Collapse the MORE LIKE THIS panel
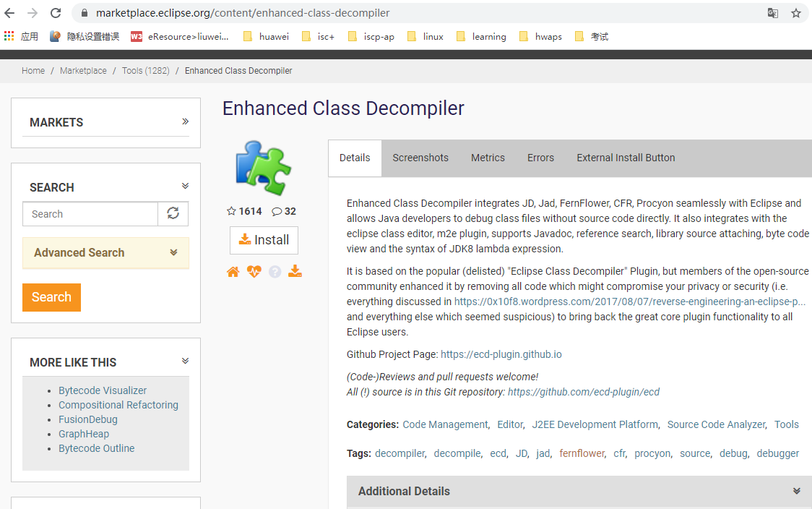The width and height of the screenshot is (812, 509). [x=186, y=361]
